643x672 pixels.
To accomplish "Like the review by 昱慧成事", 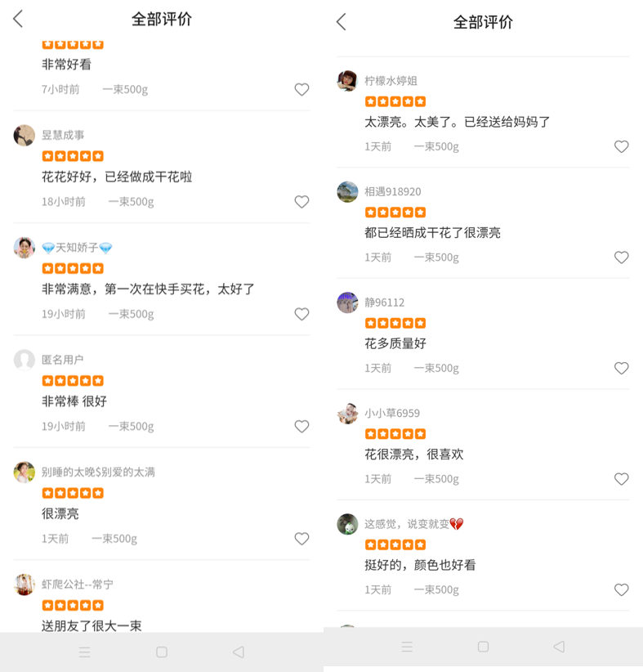I will point(301,202).
